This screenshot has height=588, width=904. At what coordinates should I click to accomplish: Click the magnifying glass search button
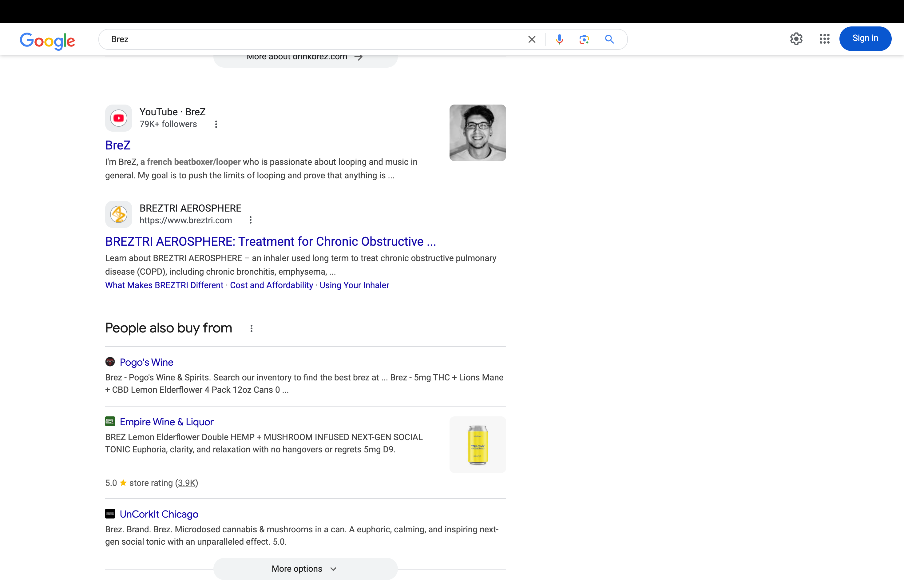pyautogui.click(x=609, y=39)
